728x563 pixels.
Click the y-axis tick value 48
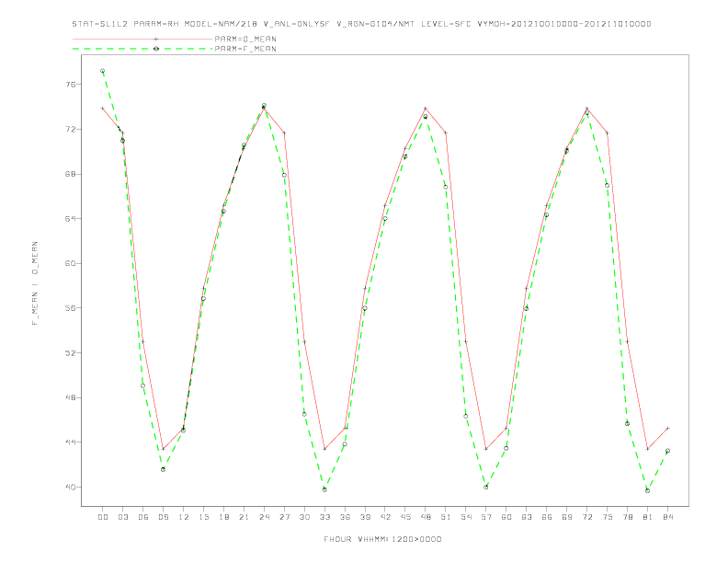(x=70, y=397)
